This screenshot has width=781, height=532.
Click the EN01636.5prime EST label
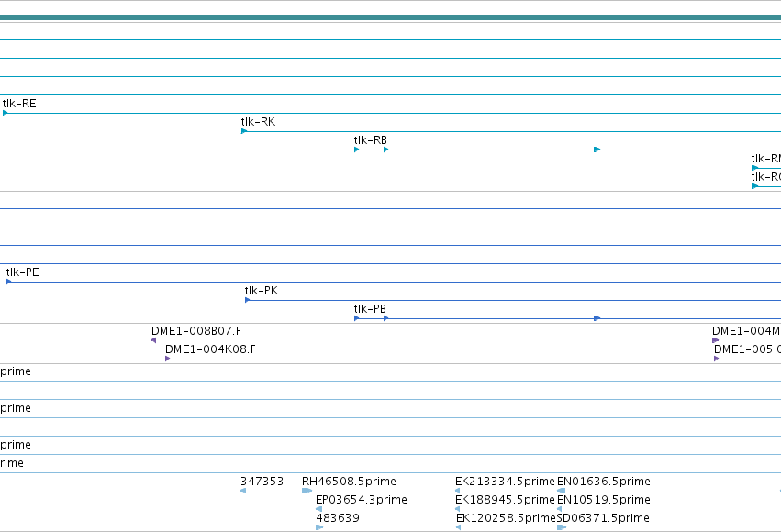click(604, 482)
